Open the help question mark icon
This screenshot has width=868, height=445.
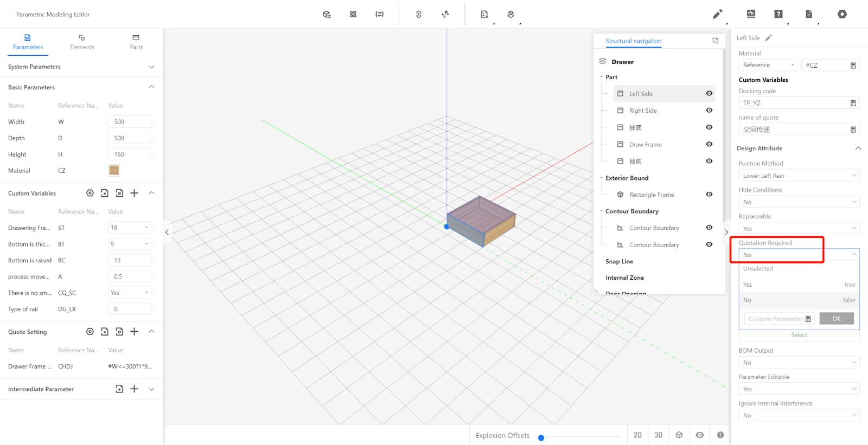(x=778, y=14)
